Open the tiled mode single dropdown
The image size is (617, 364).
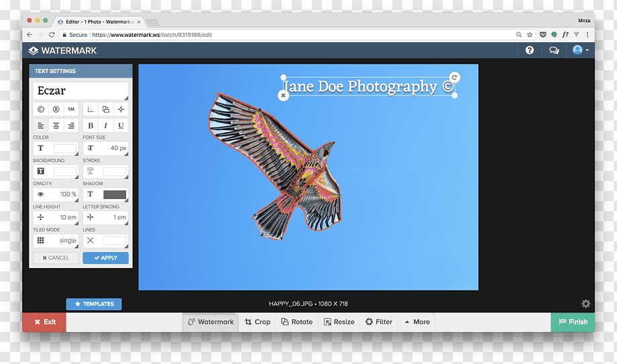point(56,241)
